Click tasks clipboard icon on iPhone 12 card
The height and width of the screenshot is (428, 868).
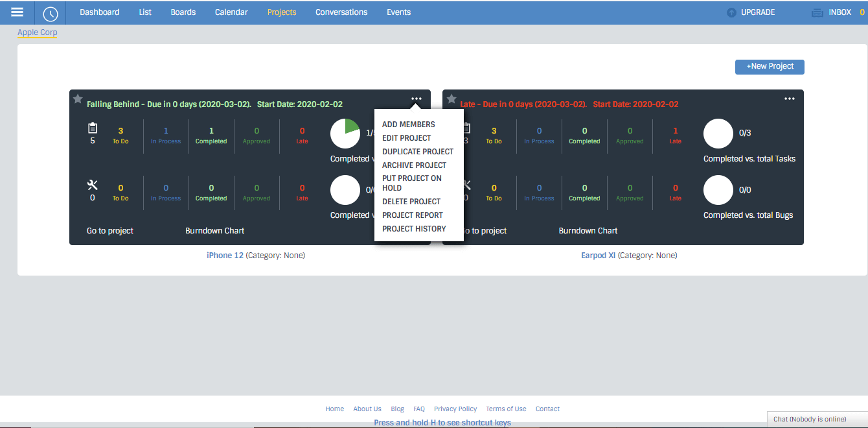[92, 128]
